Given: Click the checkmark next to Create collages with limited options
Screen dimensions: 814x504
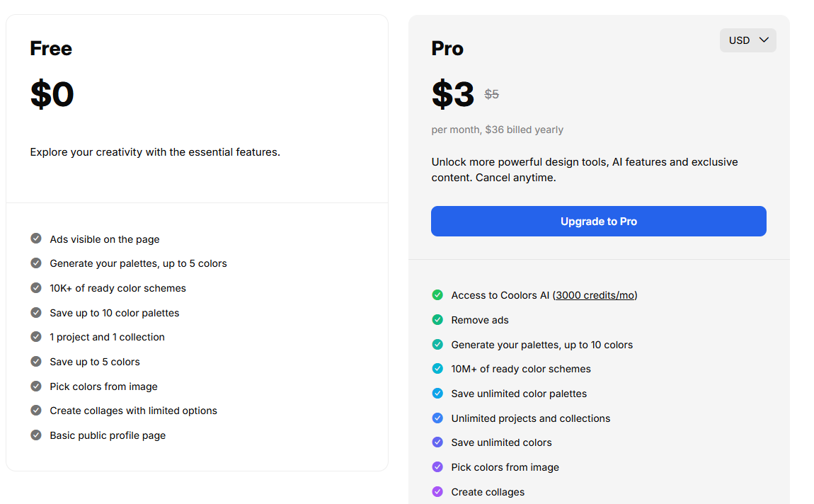Looking at the screenshot, I should point(36,410).
